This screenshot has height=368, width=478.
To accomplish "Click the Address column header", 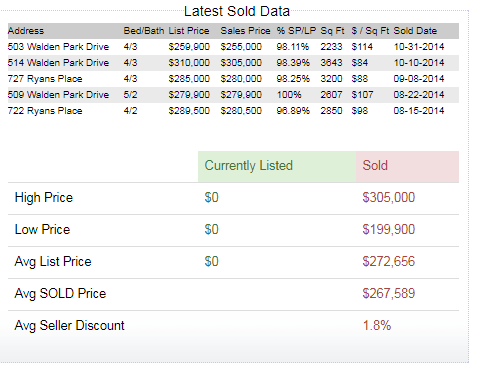I will coord(26,31).
